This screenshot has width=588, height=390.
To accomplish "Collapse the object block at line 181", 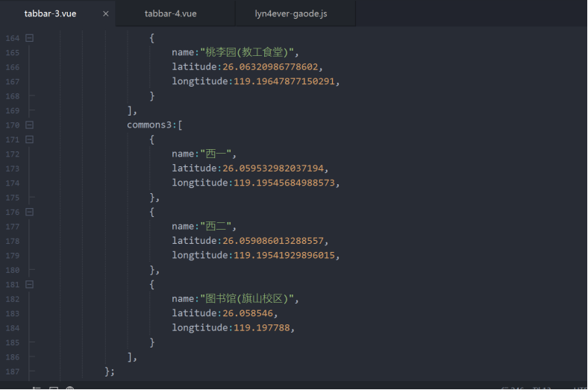I will pos(29,284).
